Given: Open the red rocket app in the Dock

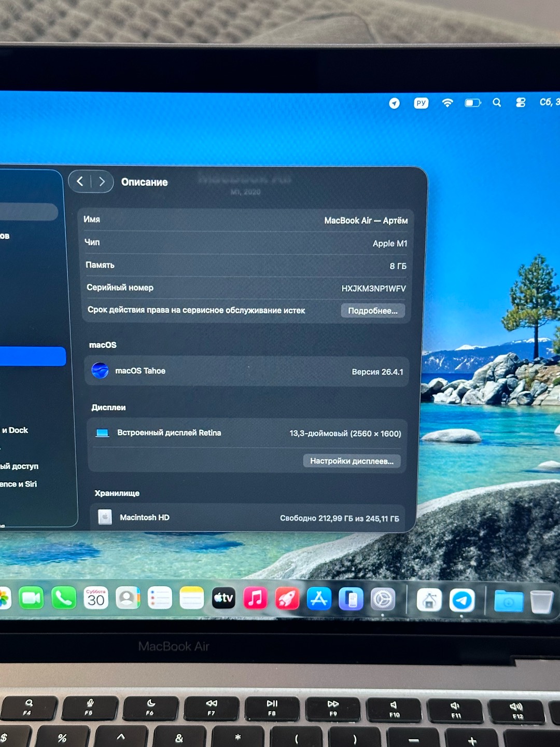Looking at the screenshot, I should pyautogui.click(x=287, y=599).
